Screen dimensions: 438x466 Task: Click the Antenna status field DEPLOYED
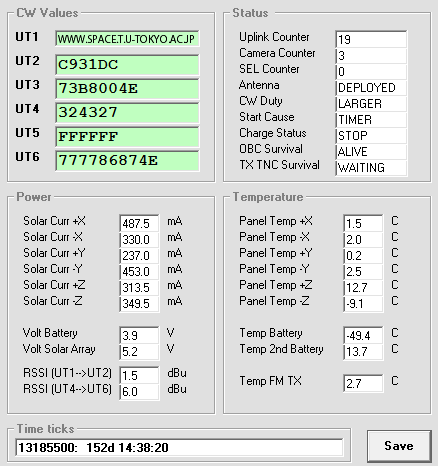[x=371, y=88]
